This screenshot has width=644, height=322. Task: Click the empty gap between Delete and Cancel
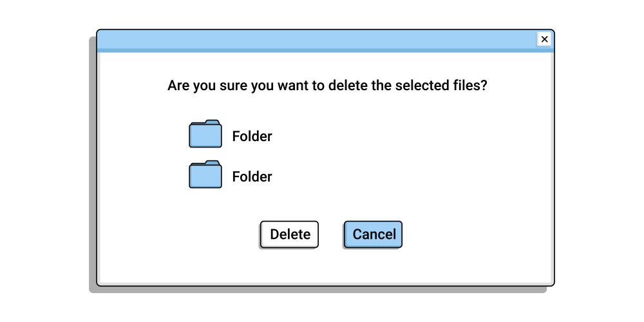[331, 234]
